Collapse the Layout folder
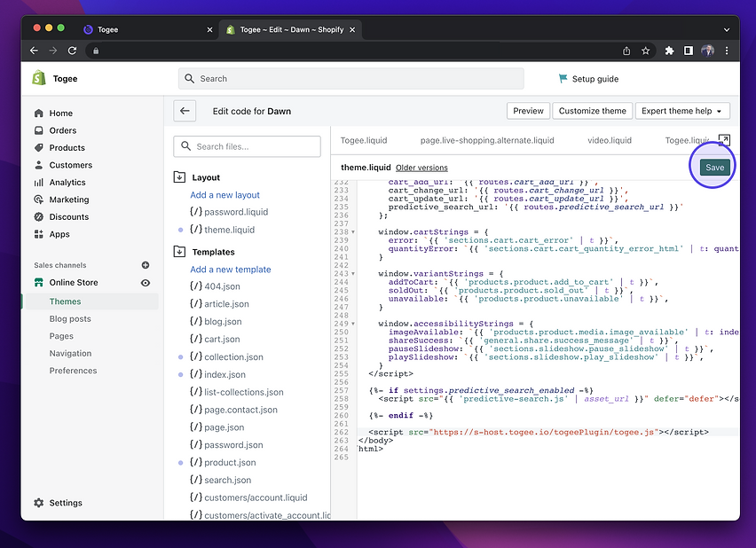Screen dimensions: 756x548 tap(179, 177)
